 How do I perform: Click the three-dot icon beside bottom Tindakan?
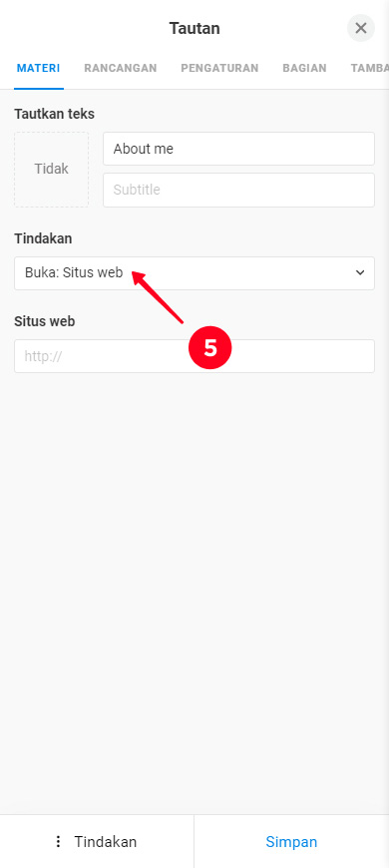pos(58,842)
